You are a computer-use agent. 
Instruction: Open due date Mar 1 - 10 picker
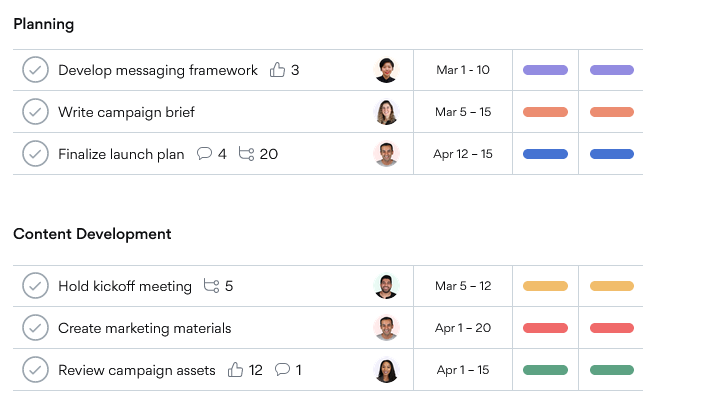coord(463,70)
